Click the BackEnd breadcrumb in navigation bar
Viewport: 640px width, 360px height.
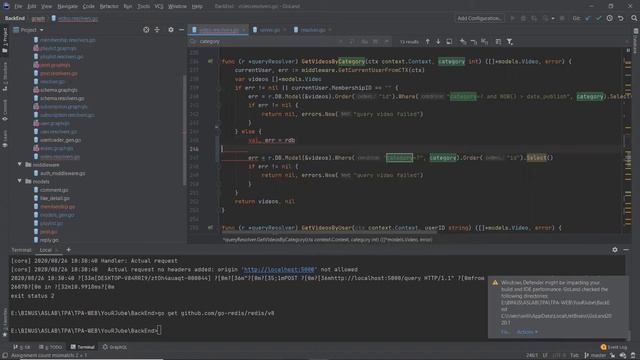[15, 18]
